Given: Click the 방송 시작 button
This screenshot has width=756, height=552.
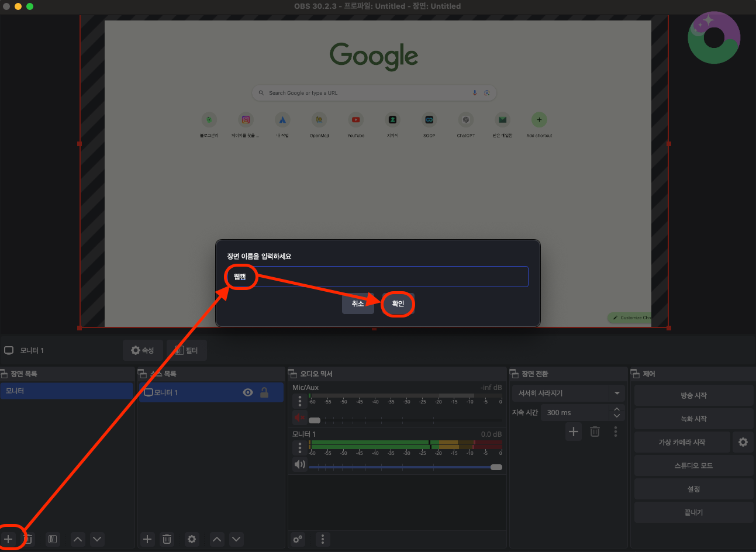Looking at the screenshot, I should pyautogui.click(x=694, y=395).
